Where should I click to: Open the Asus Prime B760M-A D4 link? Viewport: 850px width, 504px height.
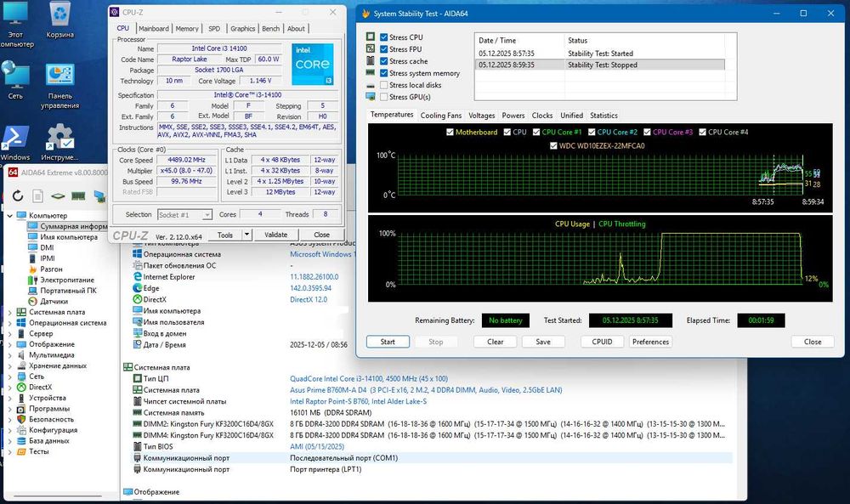click(x=426, y=389)
